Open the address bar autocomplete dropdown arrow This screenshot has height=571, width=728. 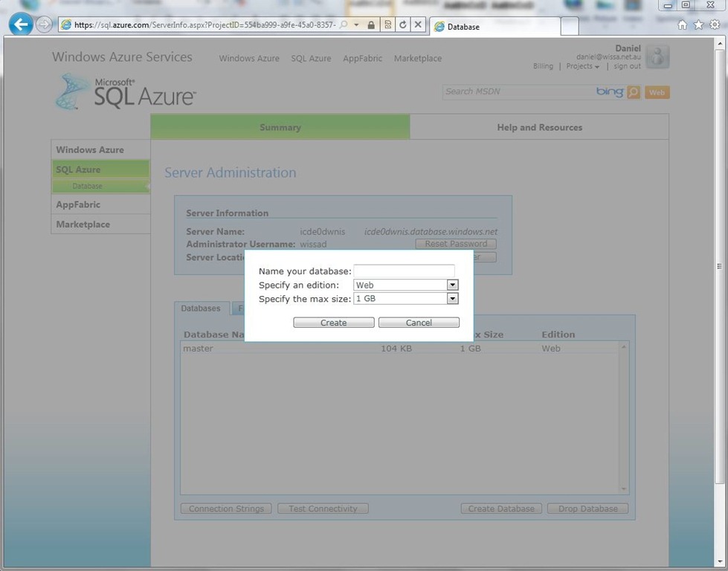click(x=357, y=25)
